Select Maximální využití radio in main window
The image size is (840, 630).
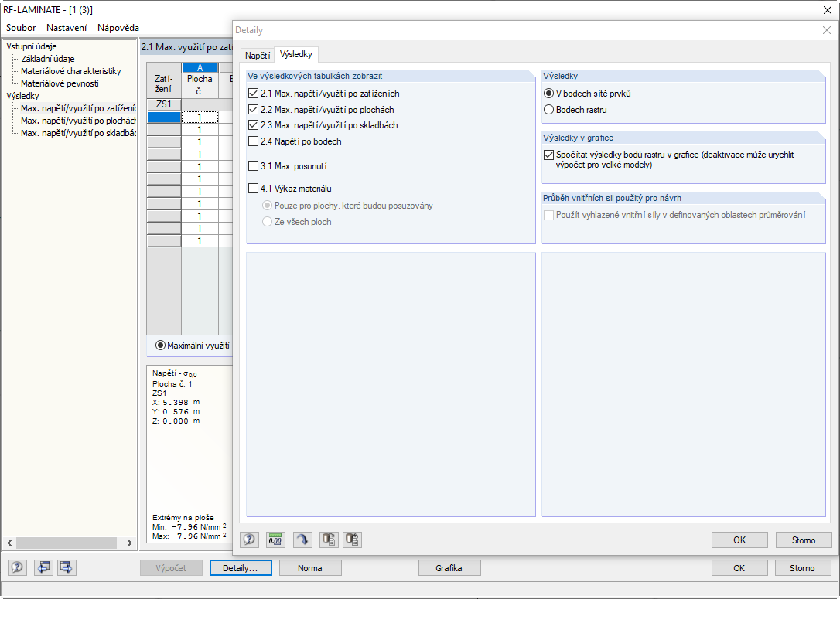(159, 346)
